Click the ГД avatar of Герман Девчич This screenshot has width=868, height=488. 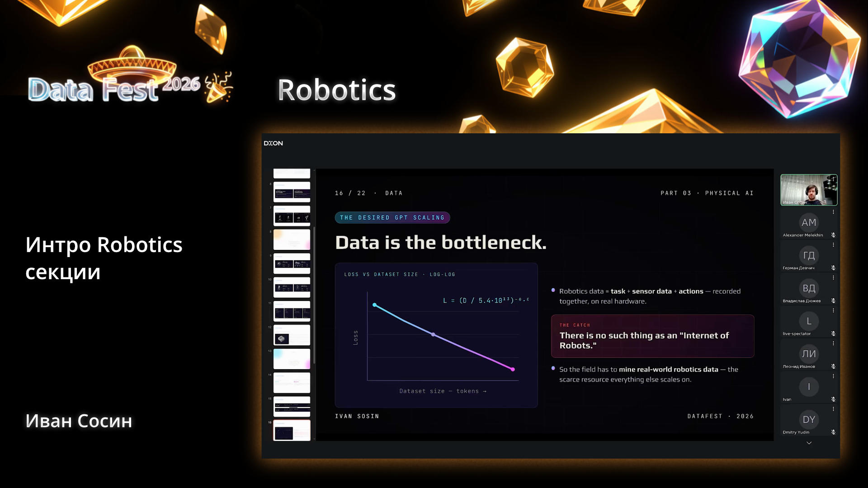(809, 255)
